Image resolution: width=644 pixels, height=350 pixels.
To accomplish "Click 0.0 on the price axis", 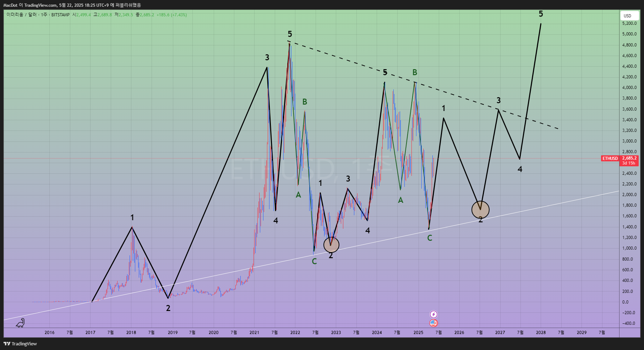I will [x=625, y=302].
